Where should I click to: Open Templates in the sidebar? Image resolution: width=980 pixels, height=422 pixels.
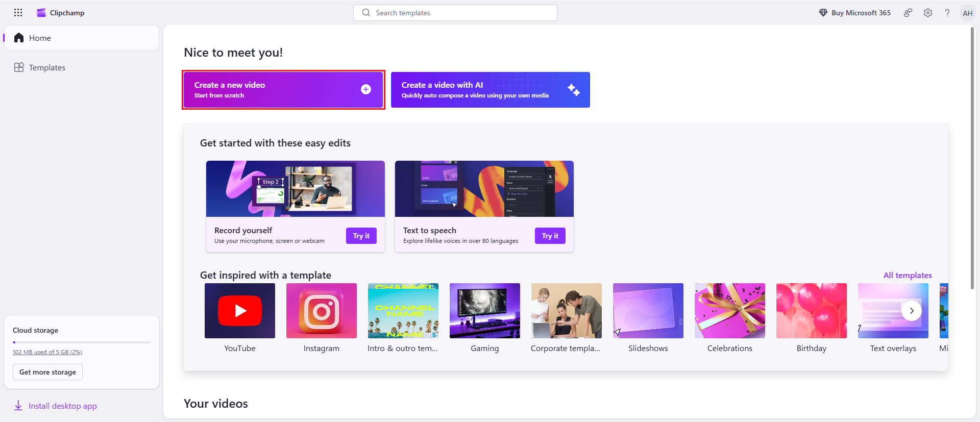click(82, 67)
